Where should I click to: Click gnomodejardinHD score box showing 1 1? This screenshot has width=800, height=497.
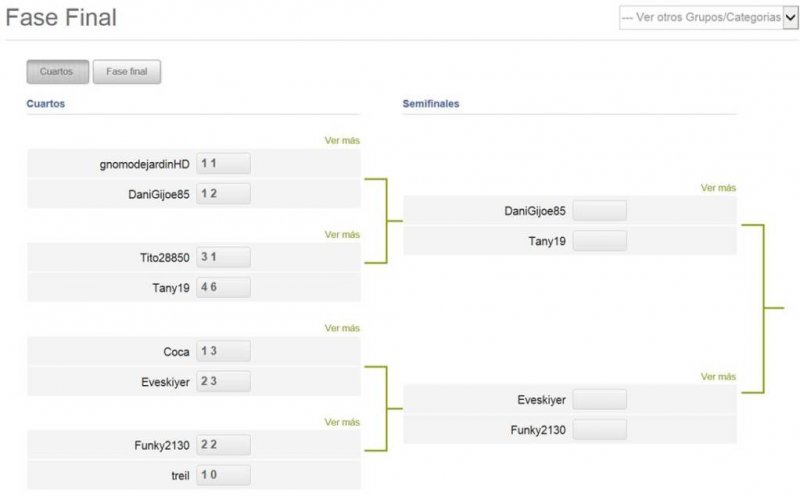223,163
